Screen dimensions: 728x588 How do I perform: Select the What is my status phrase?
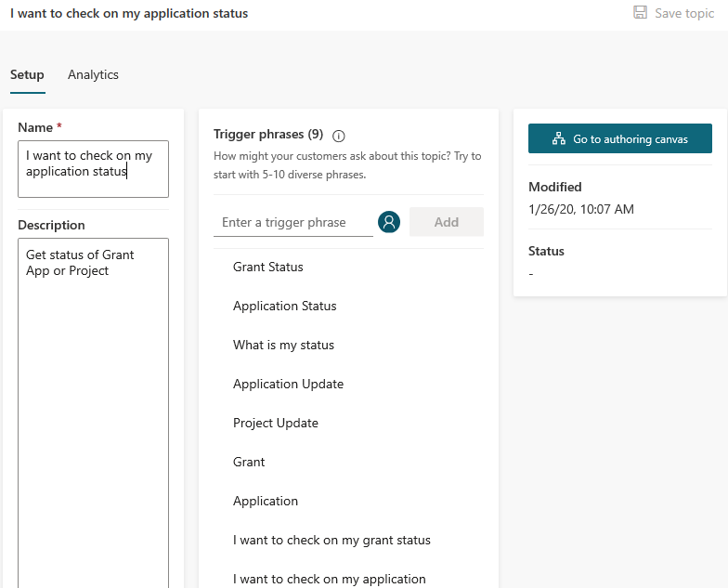pos(284,346)
